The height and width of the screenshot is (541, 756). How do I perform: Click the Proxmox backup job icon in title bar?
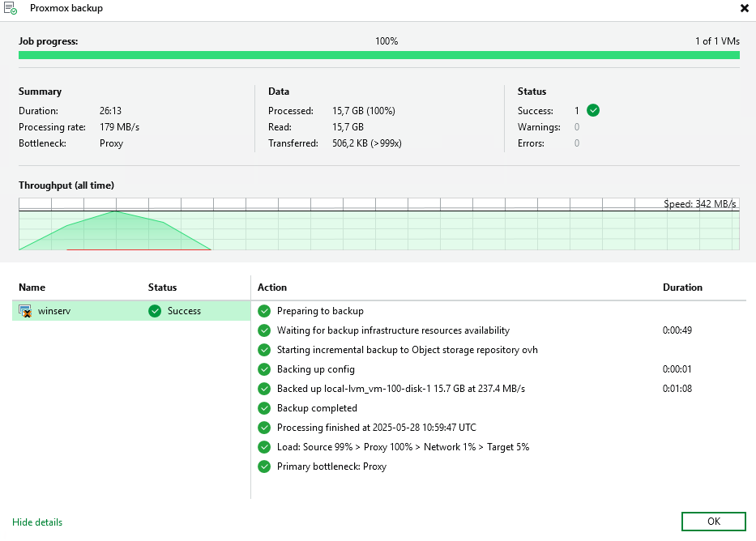pyautogui.click(x=10, y=8)
